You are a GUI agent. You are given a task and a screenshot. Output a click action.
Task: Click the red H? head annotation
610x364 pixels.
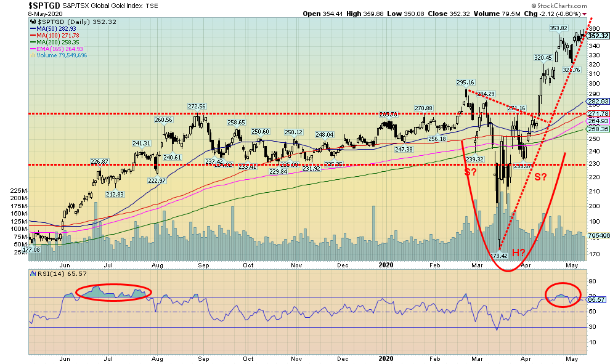tap(518, 253)
